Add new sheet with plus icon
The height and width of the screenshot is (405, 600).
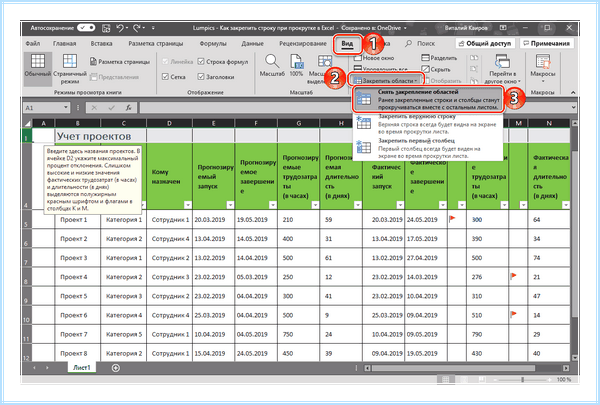[116, 368]
